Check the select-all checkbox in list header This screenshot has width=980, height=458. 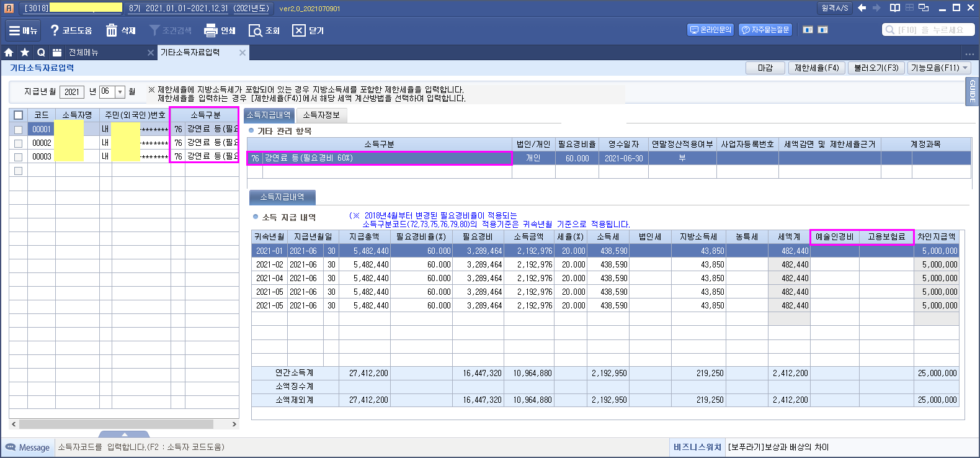click(x=18, y=115)
